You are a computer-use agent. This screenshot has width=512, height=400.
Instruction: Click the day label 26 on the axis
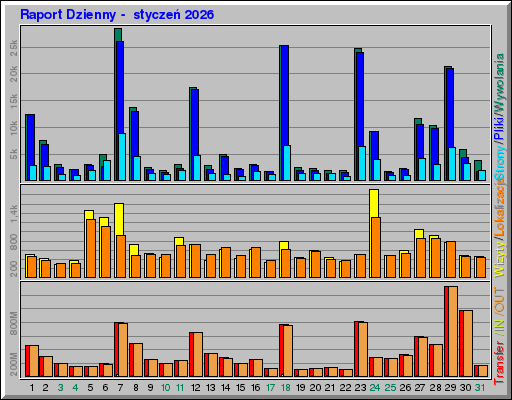tap(405, 388)
